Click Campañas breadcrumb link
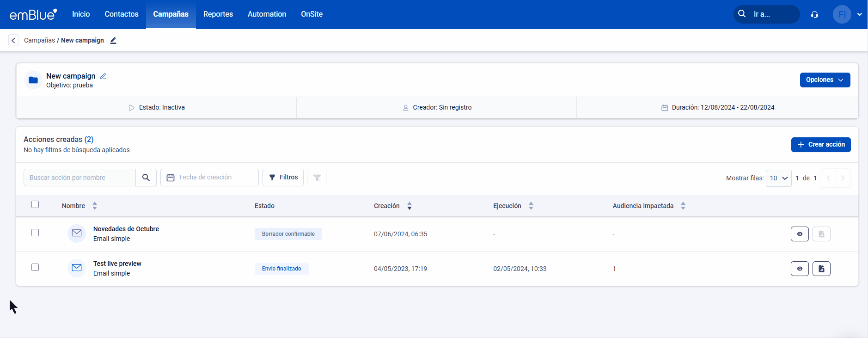The image size is (868, 338). (x=39, y=41)
